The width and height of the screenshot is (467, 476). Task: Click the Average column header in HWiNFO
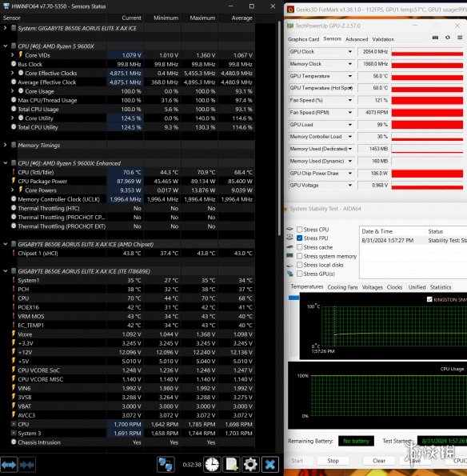[241, 18]
